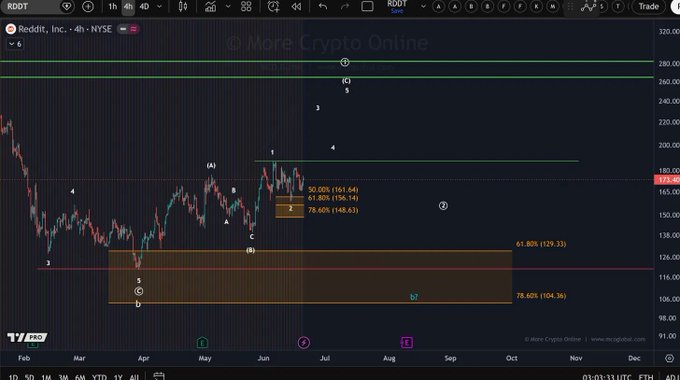
Task: Click the S quick-access circle button
Action: 602,7
